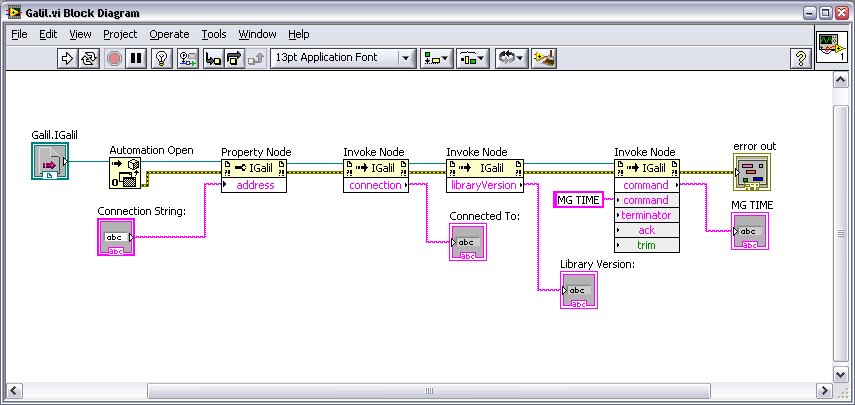The width and height of the screenshot is (855, 405).
Task: Open the 13pt Application Font dropdown
Action: pos(344,58)
